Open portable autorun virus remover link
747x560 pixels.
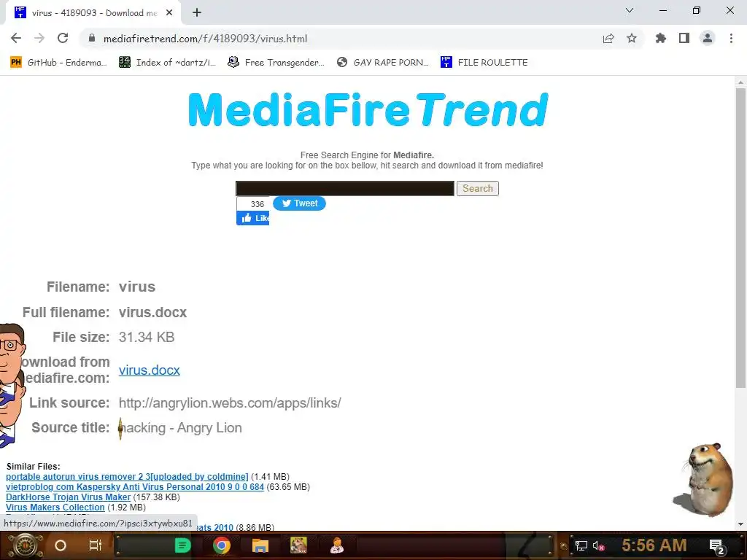(x=127, y=477)
